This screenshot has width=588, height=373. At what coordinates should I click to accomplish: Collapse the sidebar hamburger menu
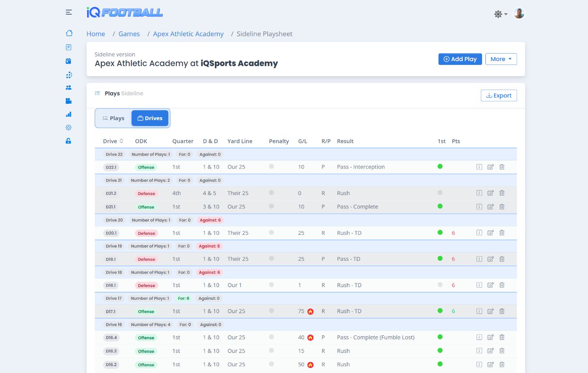coord(69,13)
